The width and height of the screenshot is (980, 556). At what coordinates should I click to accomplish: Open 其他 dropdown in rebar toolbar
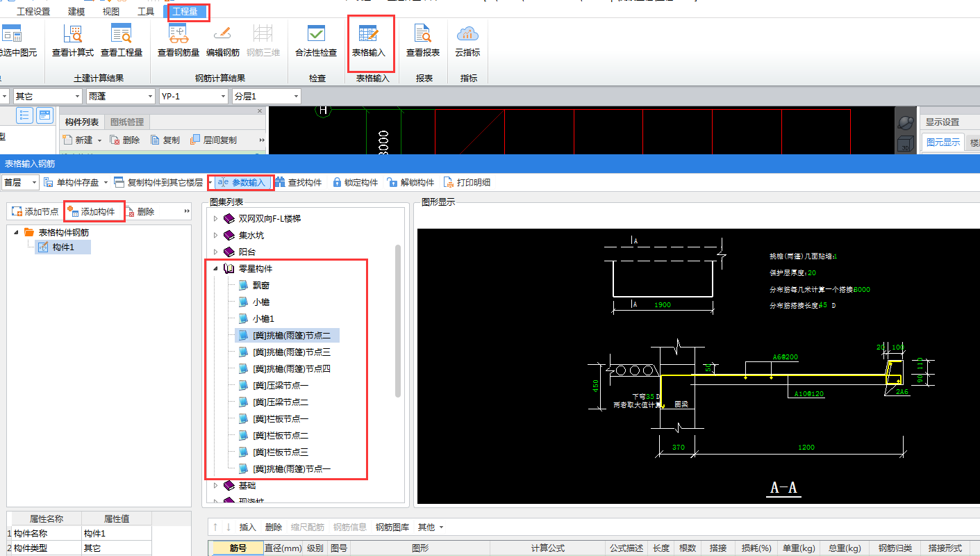[x=430, y=527]
